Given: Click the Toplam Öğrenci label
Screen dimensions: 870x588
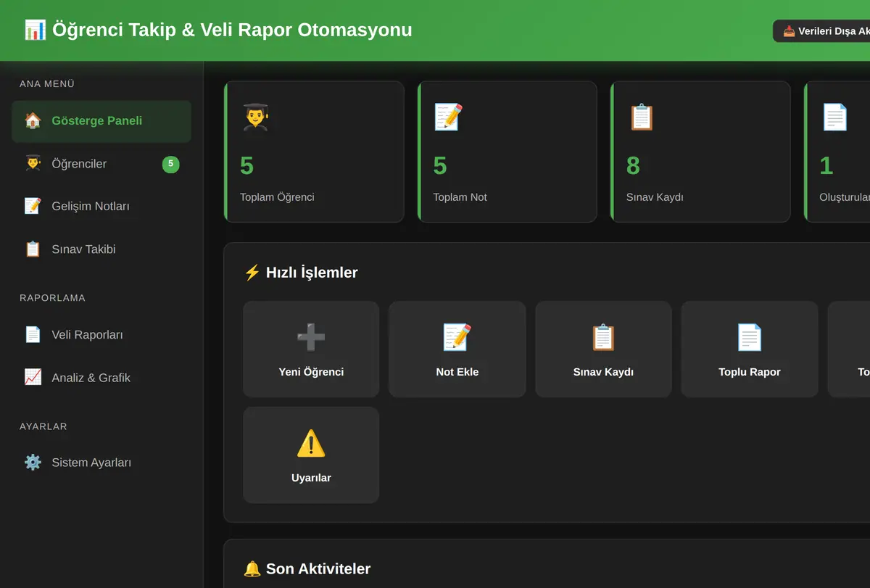Looking at the screenshot, I should click(x=277, y=197).
